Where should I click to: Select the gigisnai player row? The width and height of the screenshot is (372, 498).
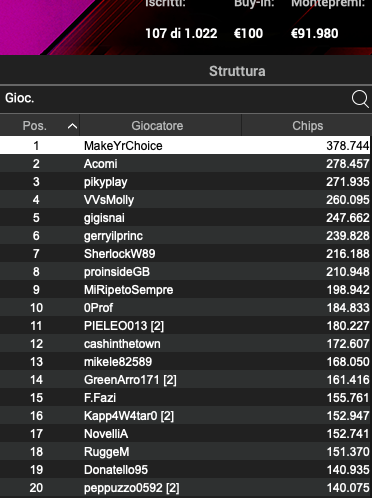pyautogui.click(x=185, y=217)
